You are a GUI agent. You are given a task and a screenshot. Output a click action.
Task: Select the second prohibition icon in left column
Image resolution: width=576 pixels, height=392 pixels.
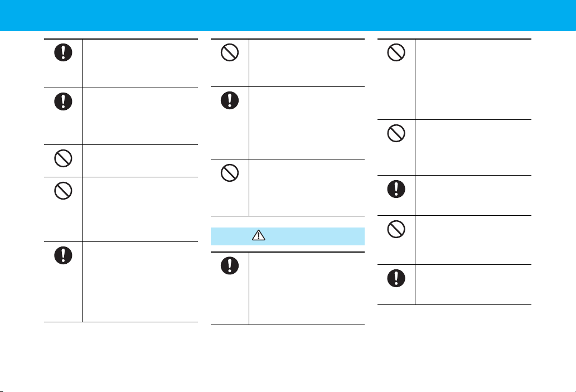(x=63, y=191)
